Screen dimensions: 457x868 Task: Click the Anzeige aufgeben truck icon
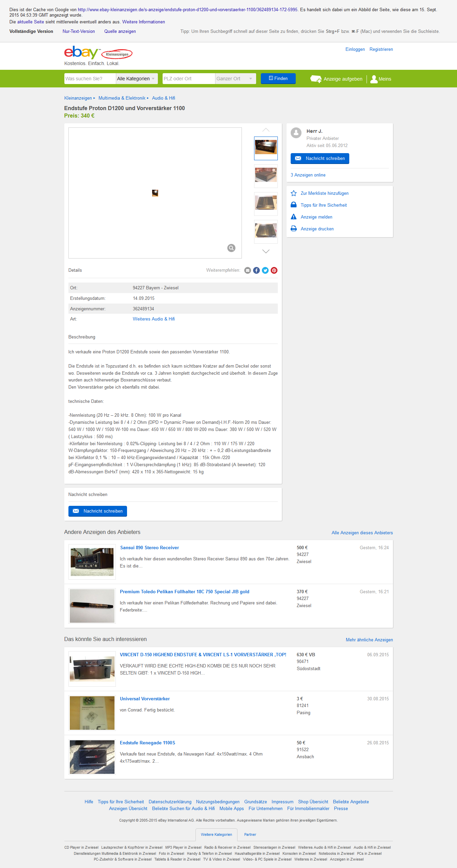click(x=316, y=79)
